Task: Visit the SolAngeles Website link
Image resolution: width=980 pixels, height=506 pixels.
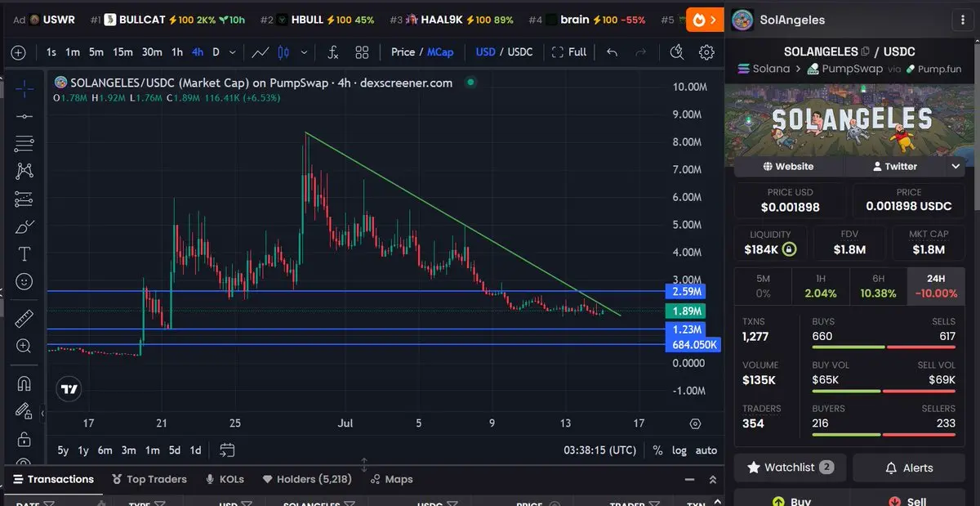Action: click(x=788, y=166)
